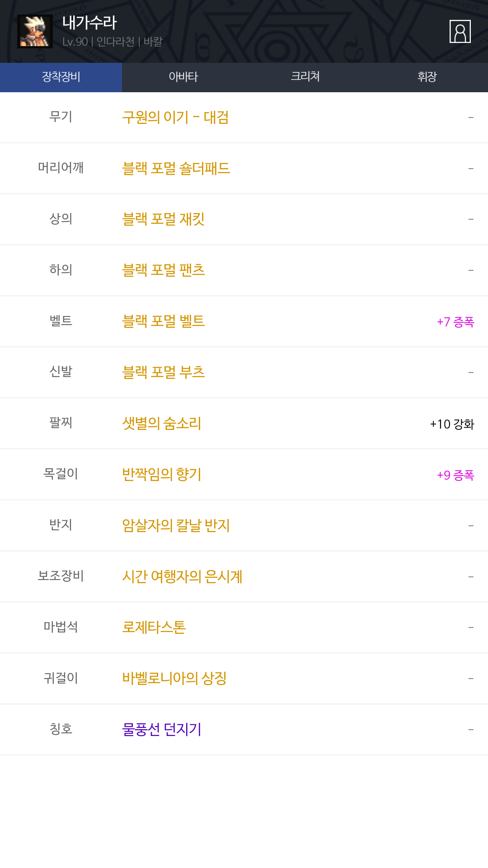Open necklace item 반짝임의 향기
The image size is (488, 868).
pyautogui.click(x=161, y=475)
